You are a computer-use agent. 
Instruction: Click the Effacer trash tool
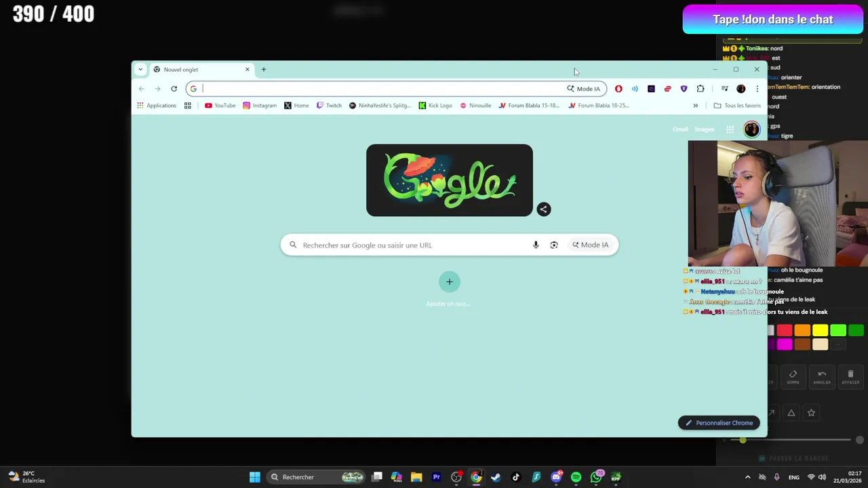(x=850, y=377)
